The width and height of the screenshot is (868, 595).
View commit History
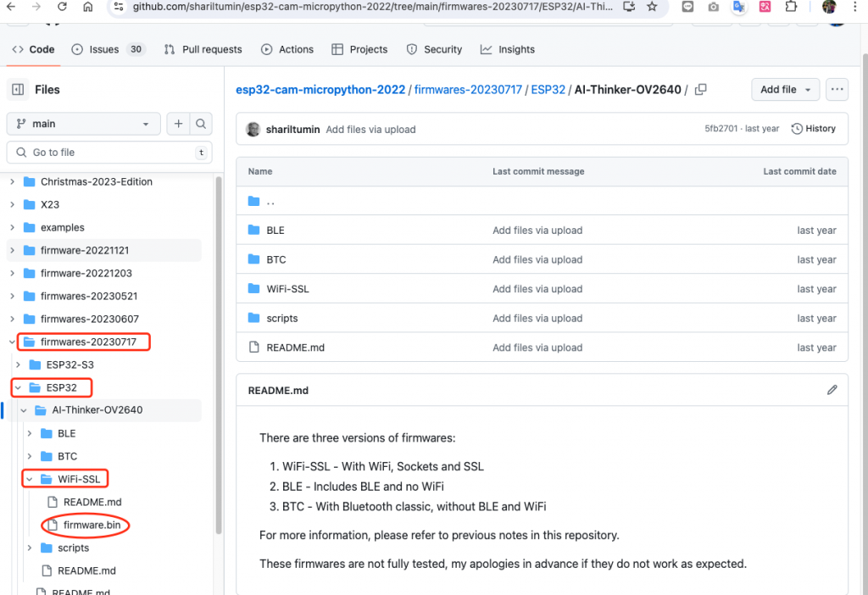coord(814,129)
